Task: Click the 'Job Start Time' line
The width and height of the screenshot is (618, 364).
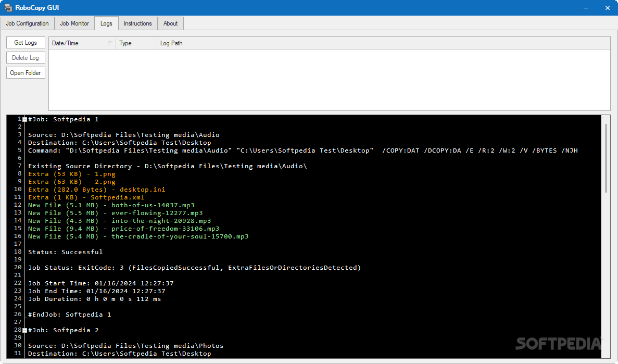Action: (x=101, y=283)
